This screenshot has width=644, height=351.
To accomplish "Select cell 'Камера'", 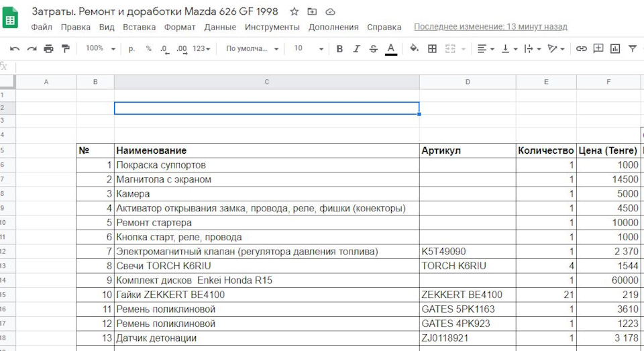I will [x=266, y=194].
